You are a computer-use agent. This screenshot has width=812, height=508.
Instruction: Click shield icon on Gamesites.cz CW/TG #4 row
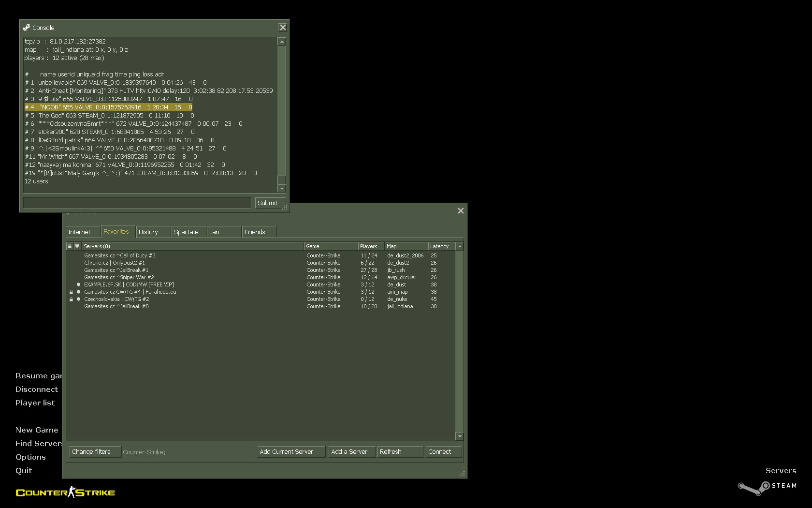click(78, 292)
